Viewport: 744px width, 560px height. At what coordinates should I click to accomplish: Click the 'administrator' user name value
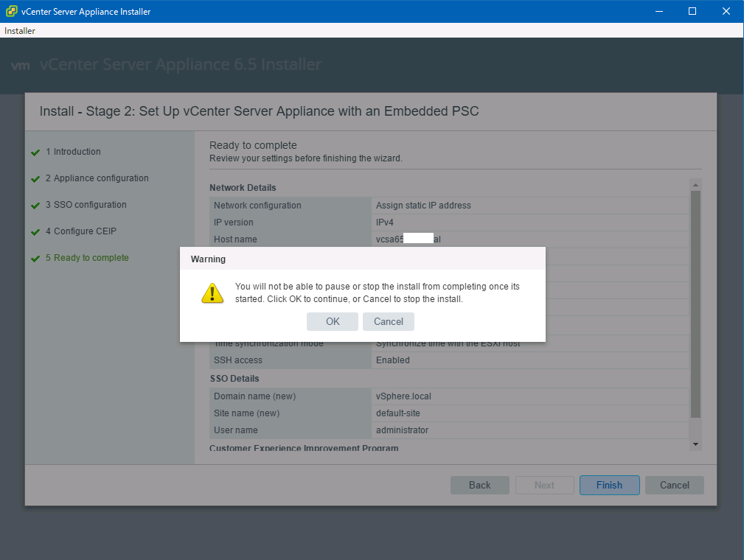(x=402, y=430)
